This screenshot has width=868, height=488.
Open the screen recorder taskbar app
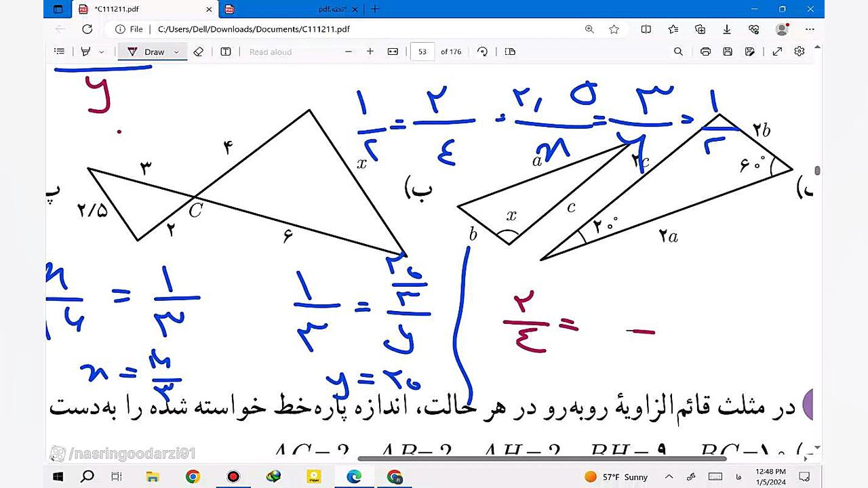[x=233, y=476]
